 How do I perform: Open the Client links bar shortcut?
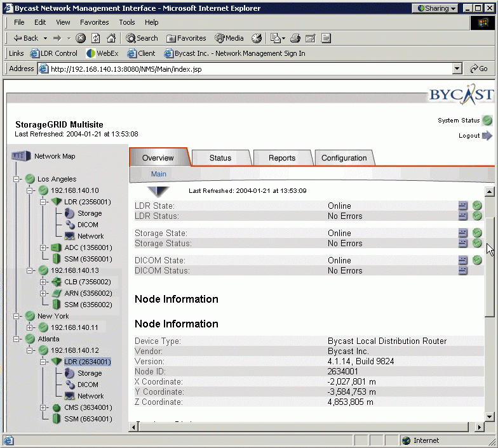click(x=141, y=53)
